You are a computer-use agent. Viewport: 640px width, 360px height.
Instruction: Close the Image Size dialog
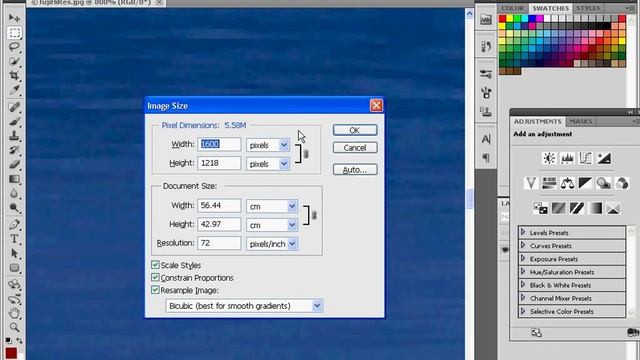[376, 106]
